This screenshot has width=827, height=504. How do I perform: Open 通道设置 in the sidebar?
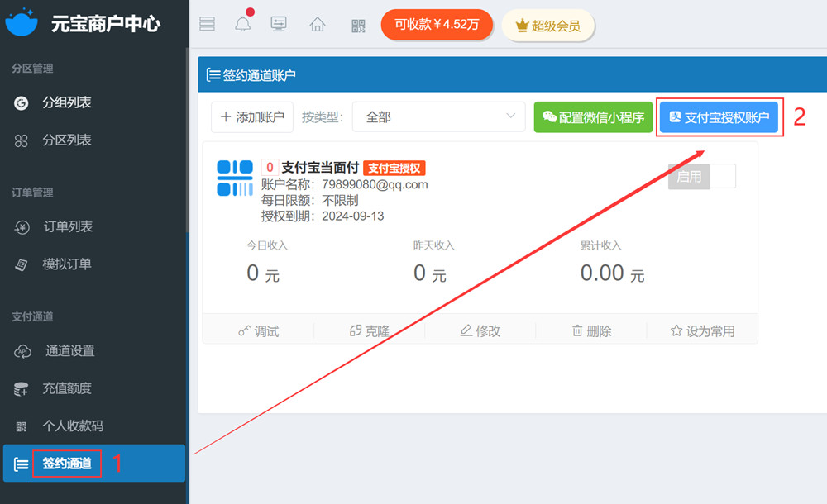(x=69, y=350)
